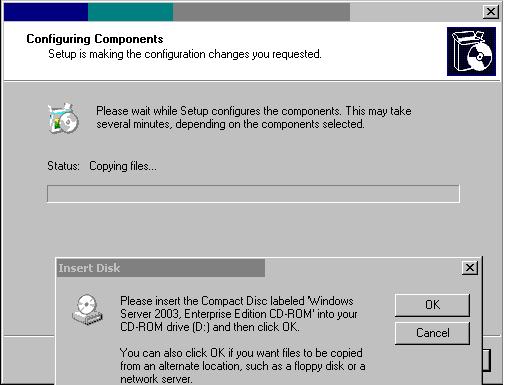Select the Insert Disk title bar
This screenshot has height=385, width=512.
click(161, 268)
